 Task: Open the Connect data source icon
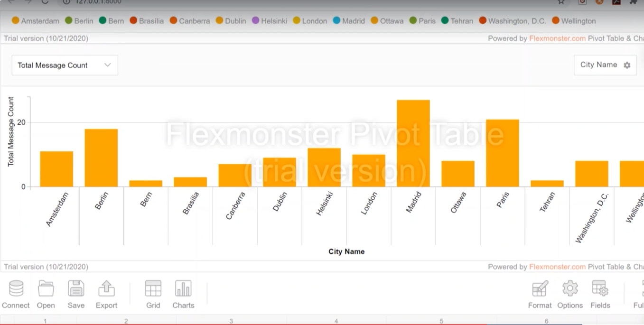click(x=16, y=288)
